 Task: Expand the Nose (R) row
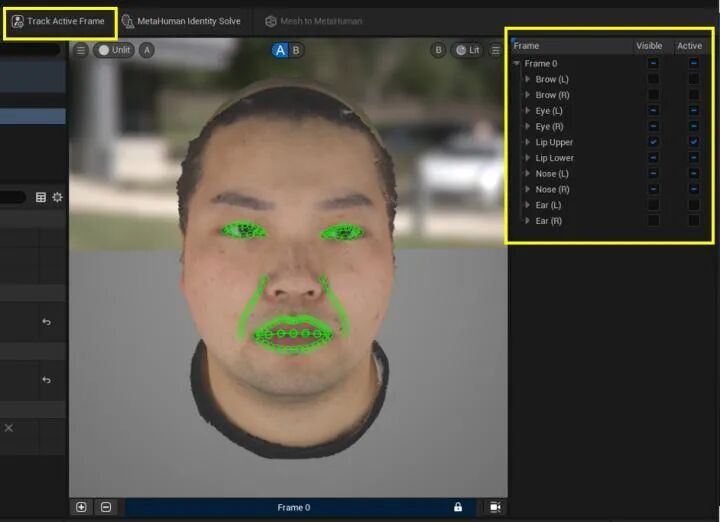point(528,189)
